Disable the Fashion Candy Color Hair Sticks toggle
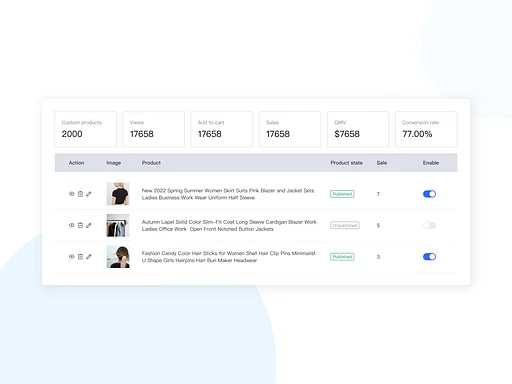Image resolution: width=512 pixels, height=384 pixels. point(429,257)
